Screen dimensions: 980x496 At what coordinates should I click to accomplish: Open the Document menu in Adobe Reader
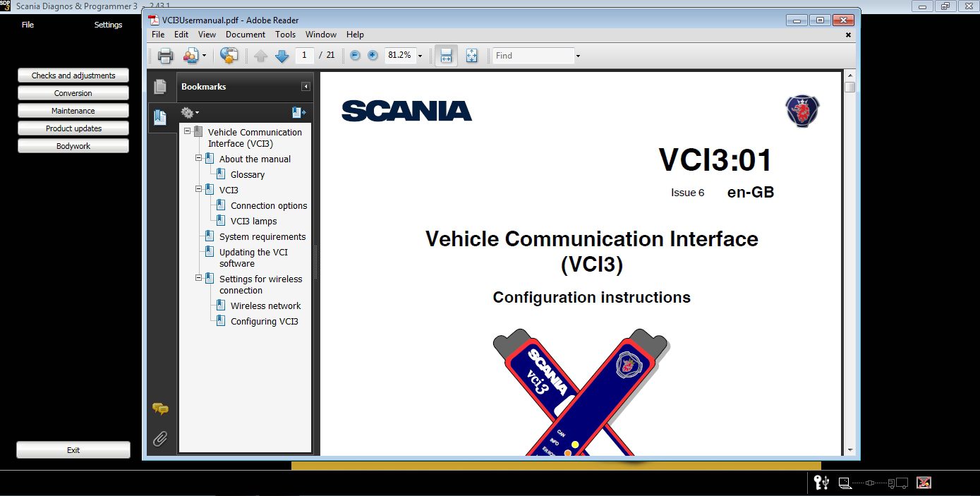pos(245,34)
